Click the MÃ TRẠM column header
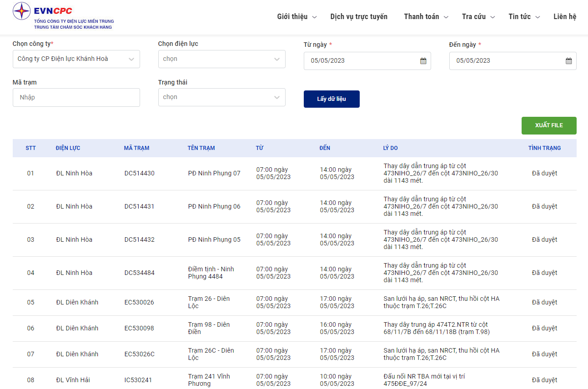588x389 pixels. (136, 148)
